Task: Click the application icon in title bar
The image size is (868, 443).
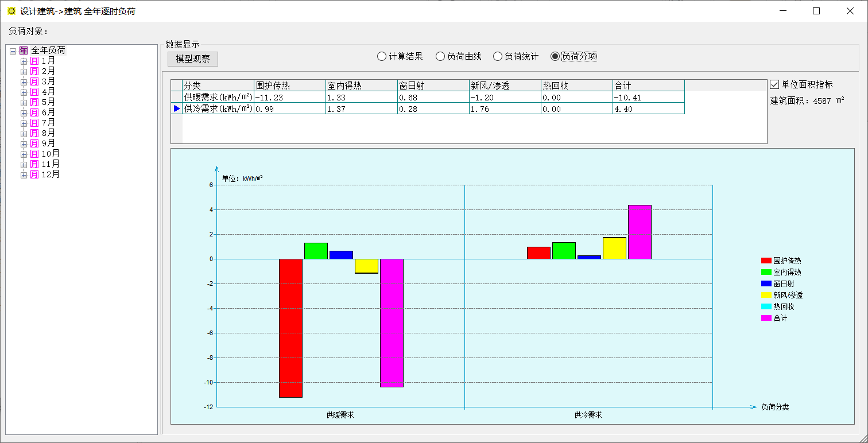Action: pyautogui.click(x=11, y=11)
